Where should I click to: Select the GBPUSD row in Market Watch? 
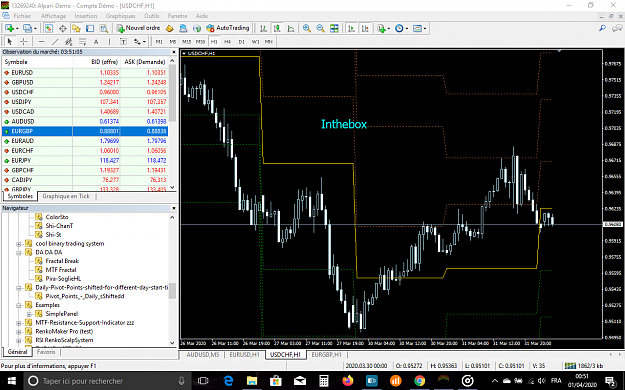pyautogui.click(x=85, y=82)
